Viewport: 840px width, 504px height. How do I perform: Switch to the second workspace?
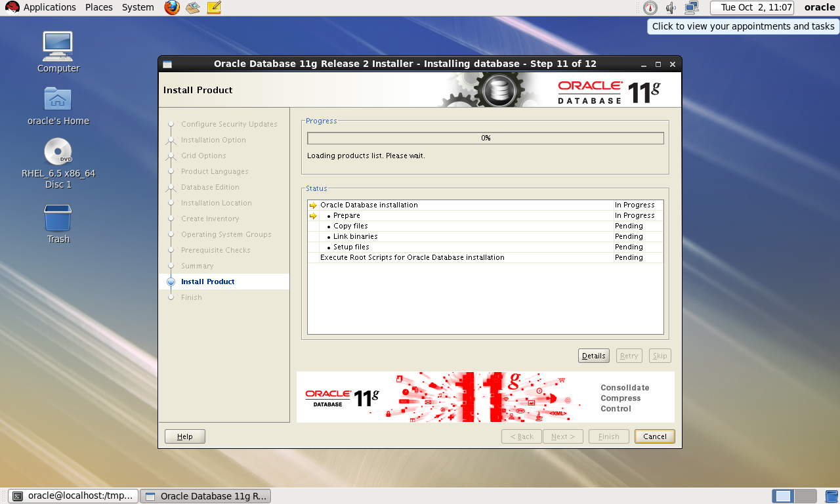806,496
